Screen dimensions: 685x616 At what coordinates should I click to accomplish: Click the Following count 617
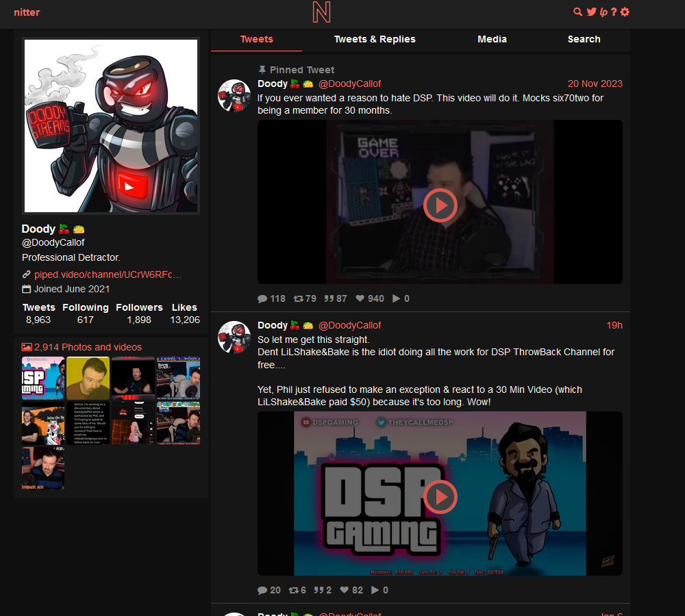(85, 320)
